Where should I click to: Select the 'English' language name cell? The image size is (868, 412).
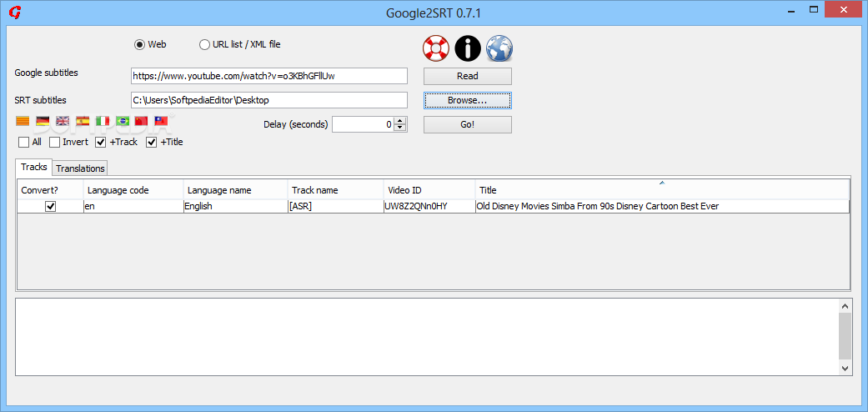click(x=235, y=206)
